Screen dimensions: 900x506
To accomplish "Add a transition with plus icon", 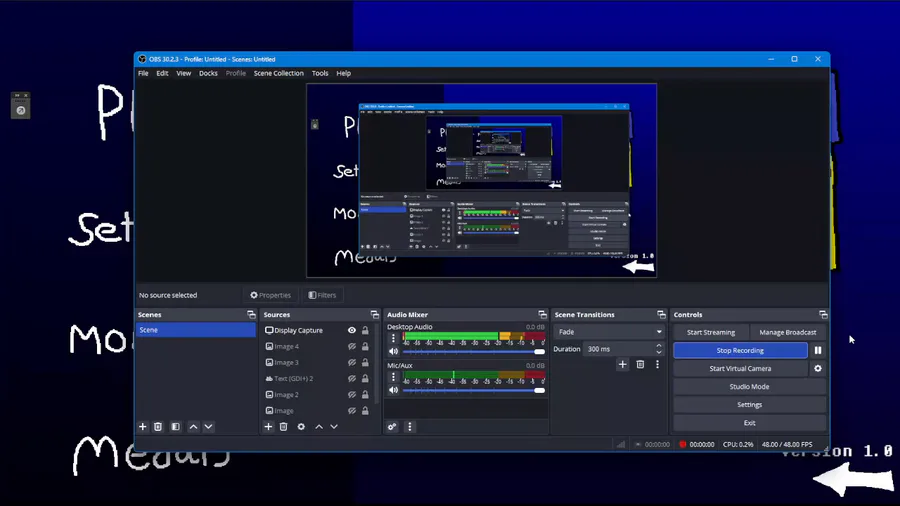I will pos(622,364).
